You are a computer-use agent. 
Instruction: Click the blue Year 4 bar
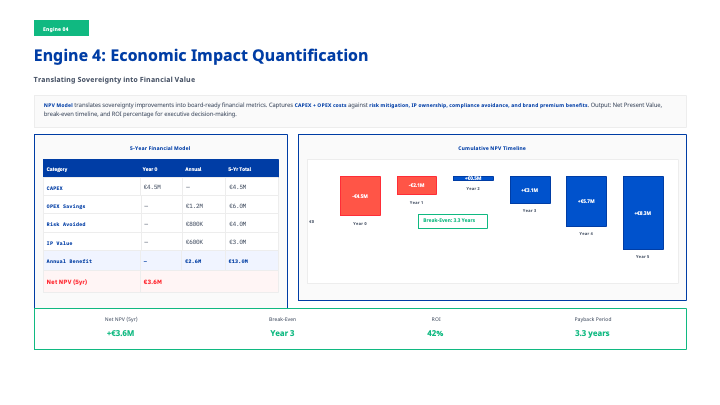pyautogui.click(x=586, y=201)
